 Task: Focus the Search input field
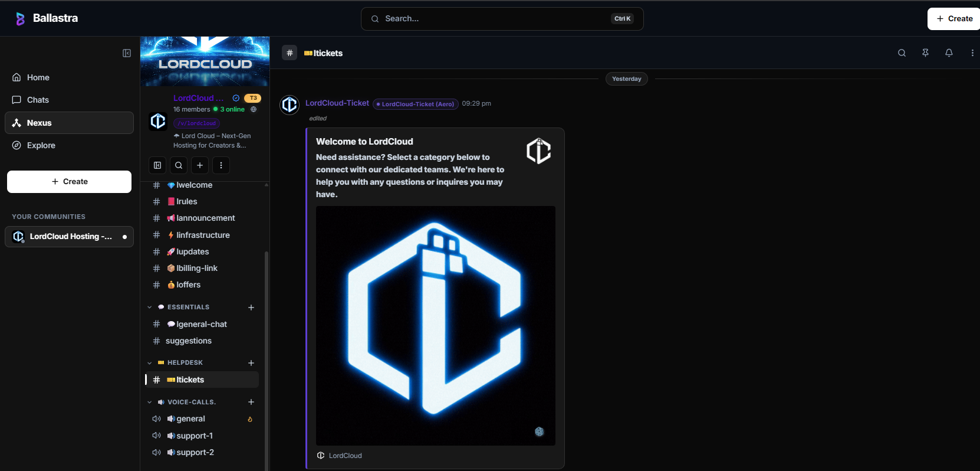tap(502, 19)
